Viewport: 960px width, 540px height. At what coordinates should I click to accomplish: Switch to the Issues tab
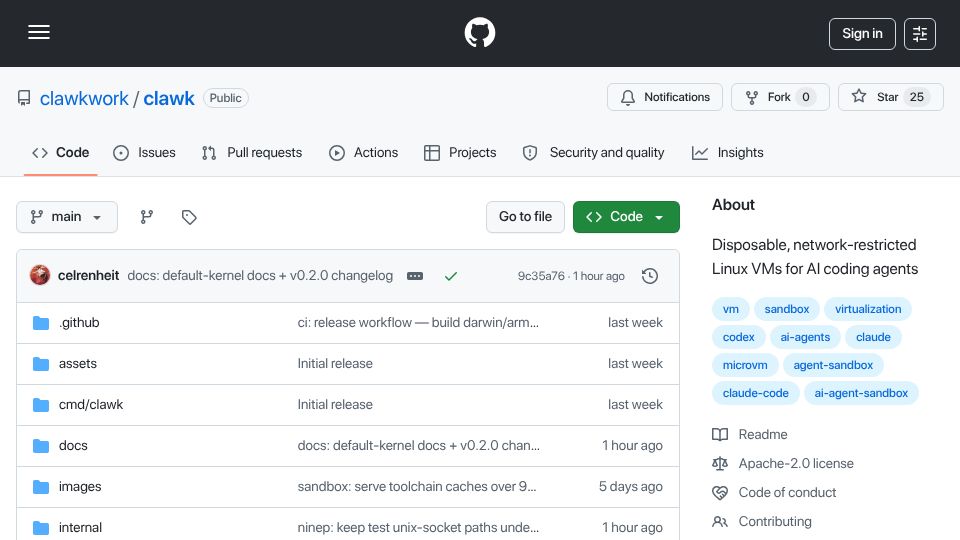point(144,152)
